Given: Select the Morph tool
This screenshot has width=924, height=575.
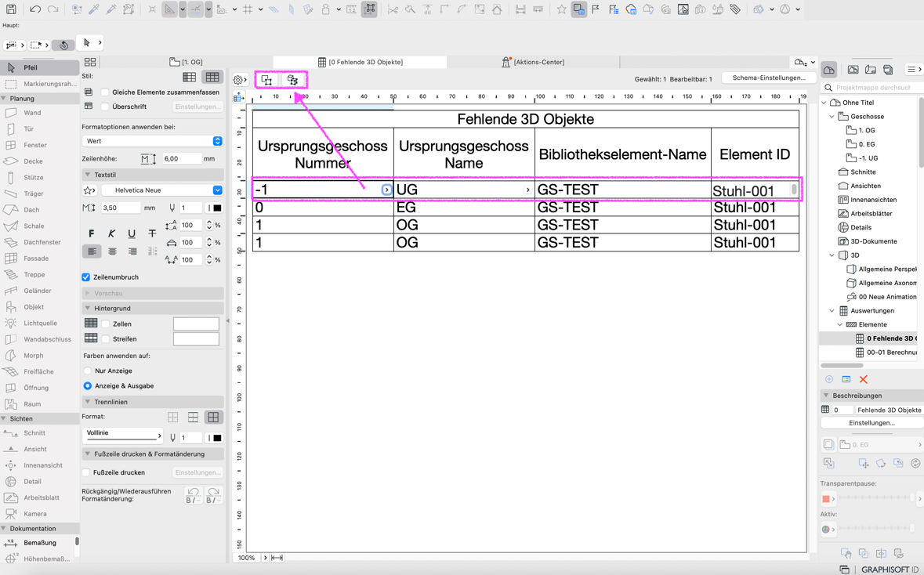Looking at the screenshot, I should [x=33, y=356].
